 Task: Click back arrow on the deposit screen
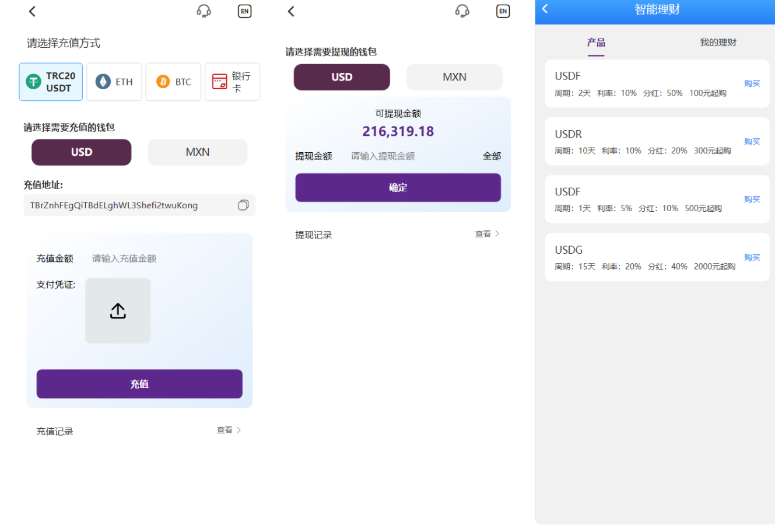click(x=32, y=11)
